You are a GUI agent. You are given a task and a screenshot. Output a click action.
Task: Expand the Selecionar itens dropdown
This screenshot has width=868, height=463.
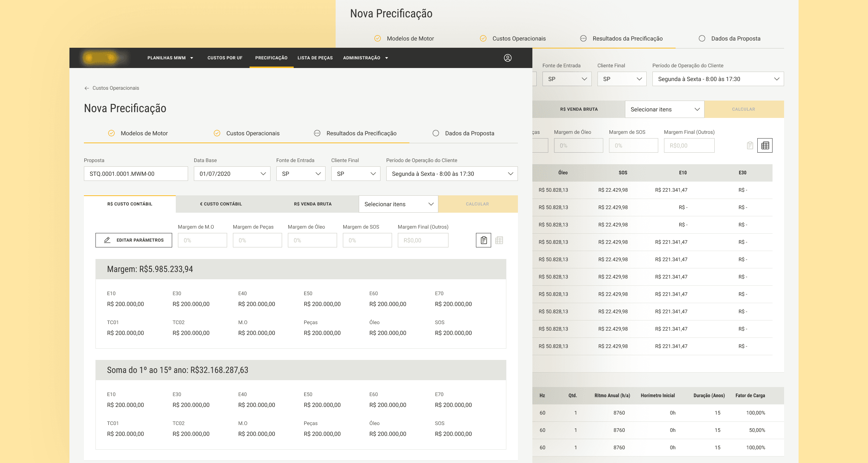click(398, 204)
